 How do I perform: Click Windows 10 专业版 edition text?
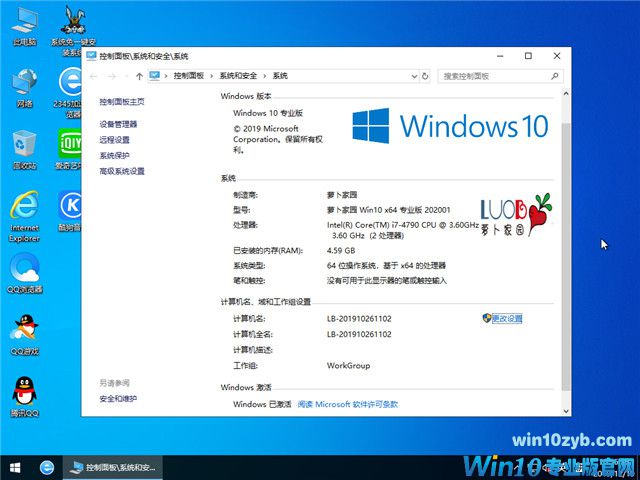click(x=268, y=113)
